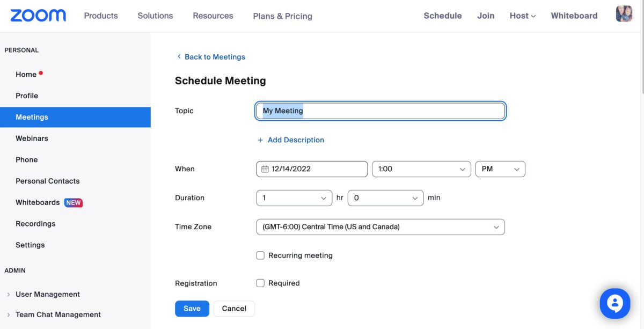Click the Zoom logo
The image size is (644, 329).
pyautogui.click(x=38, y=16)
